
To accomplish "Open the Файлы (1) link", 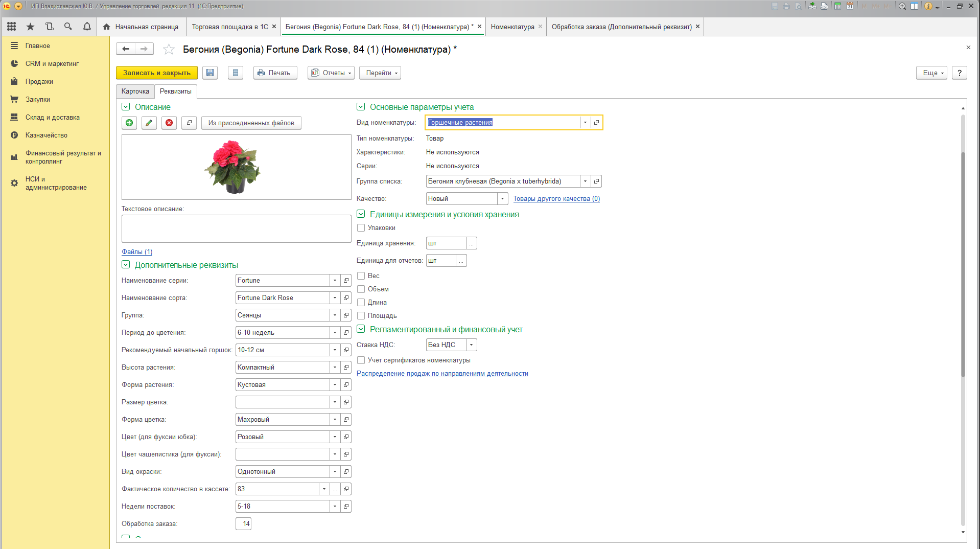I will point(137,252).
